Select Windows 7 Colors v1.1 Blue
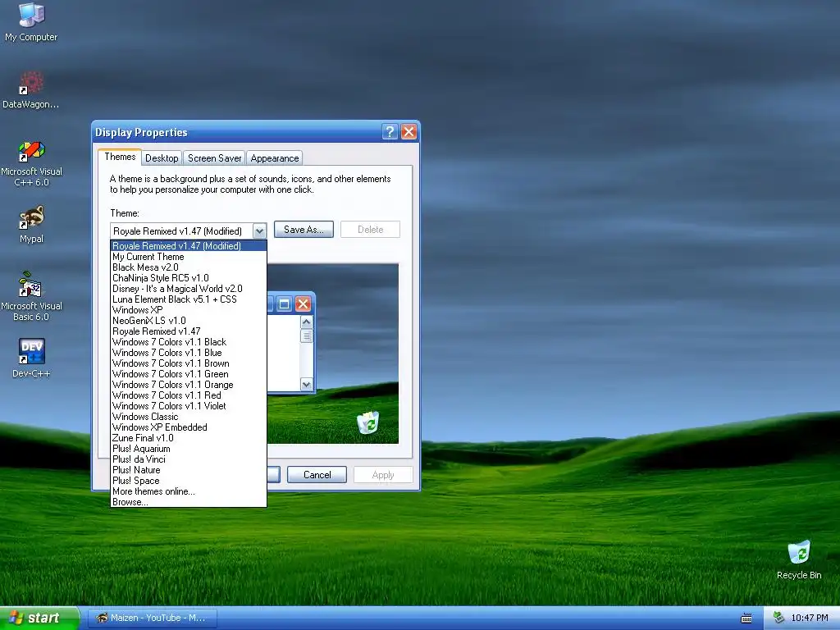 189,353
